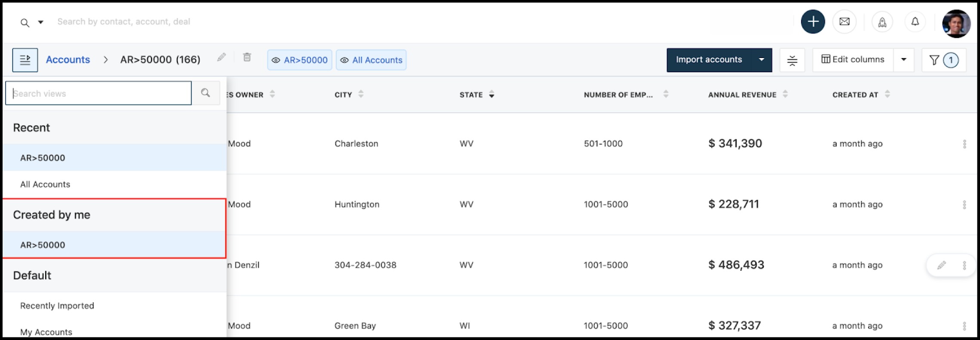
Task: Click the global search magnifier icon
Action: tap(25, 23)
